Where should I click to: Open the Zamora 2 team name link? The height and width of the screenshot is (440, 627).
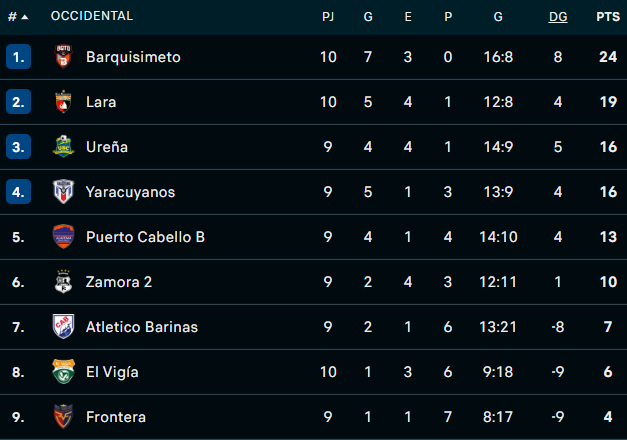click(x=119, y=282)
